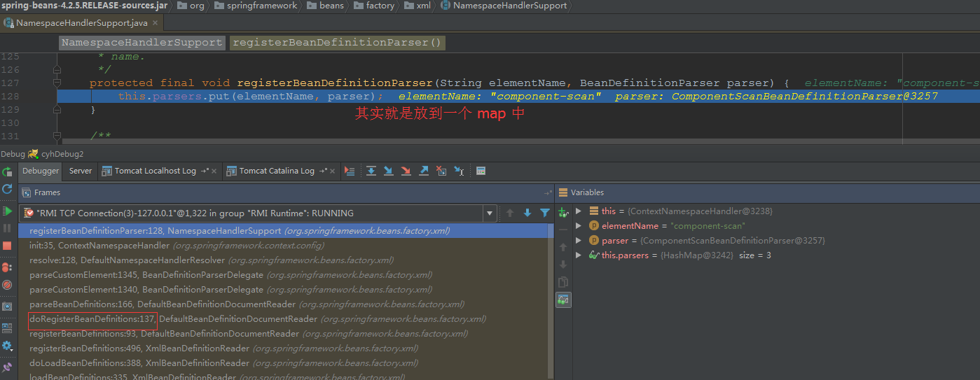Click the NamespaceHandlerSupport structure breadcrumb
This screenshot has height=380, width=980.
[x=142, y=43]
